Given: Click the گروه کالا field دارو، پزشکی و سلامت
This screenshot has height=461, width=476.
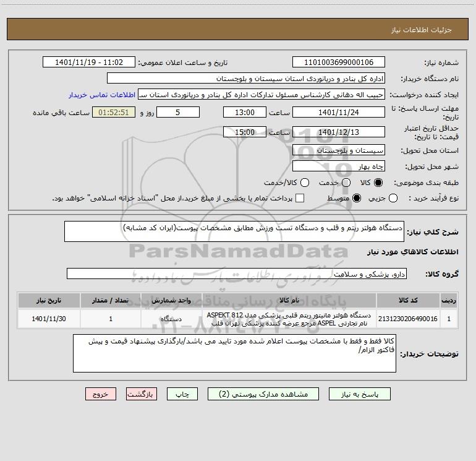Looking at the screenshot, I should 237,274.
